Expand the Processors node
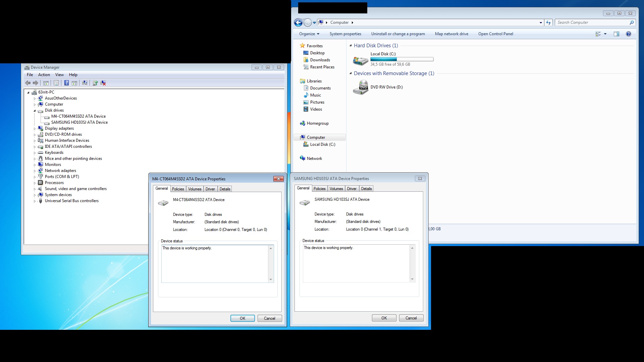Viewport: 644px width, 362px height. click(x=35, y=183)
